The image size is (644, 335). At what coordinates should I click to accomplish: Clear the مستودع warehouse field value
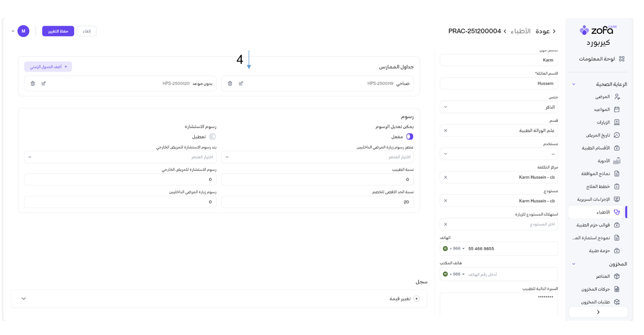446,201
